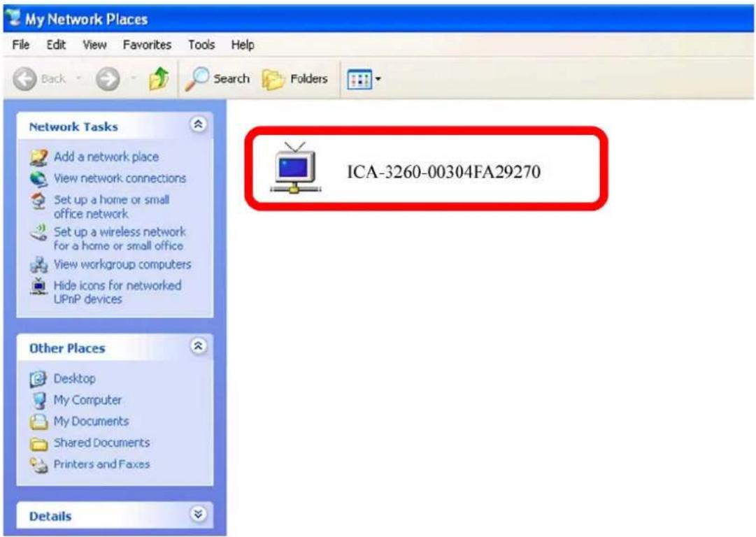
Task: Open the Help menu
Action: tap(243, 45)
